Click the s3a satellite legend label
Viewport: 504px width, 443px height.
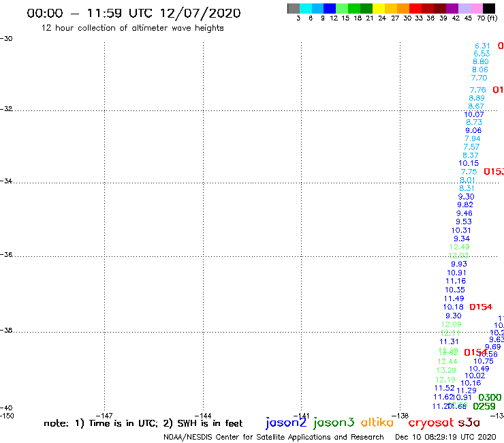point(469,423)
